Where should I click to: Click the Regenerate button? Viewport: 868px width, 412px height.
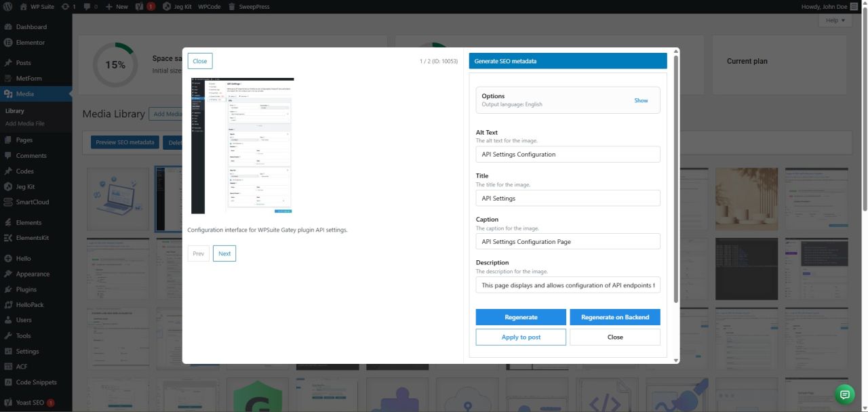pyautogui.click(x=521, y=317)
